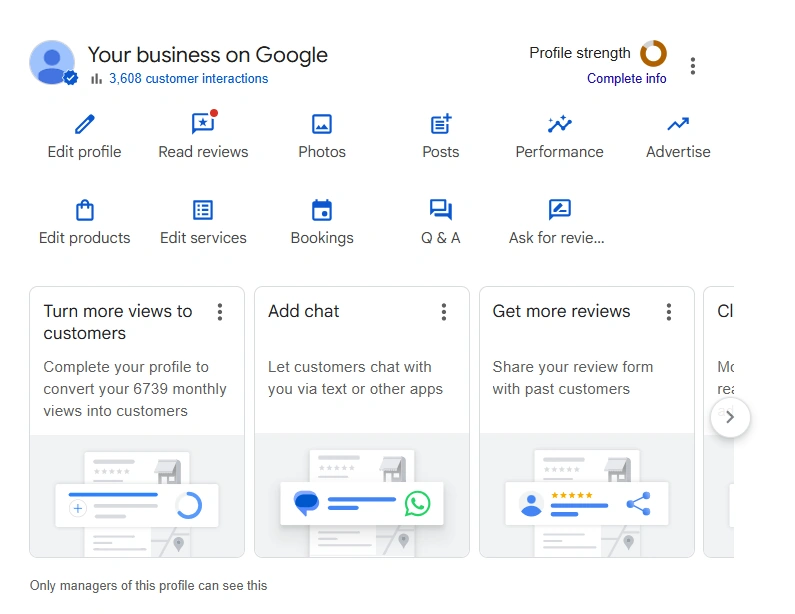Click the Edit products label
Image resolution: width=795 pixels, height=614 pixels.
(x=85, y=238)
